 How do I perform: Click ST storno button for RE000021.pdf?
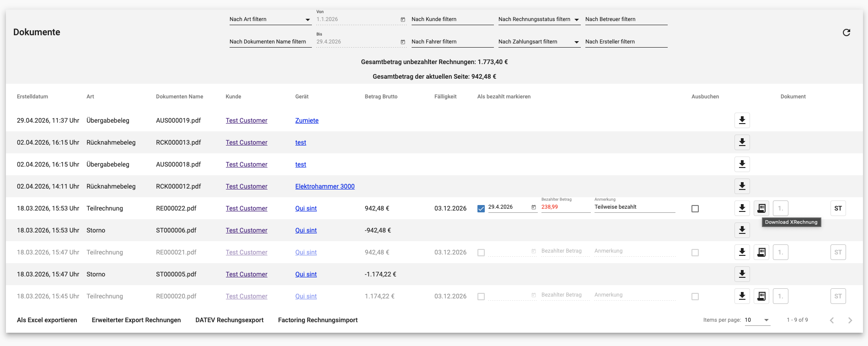pyautogui.click(x=838, y=252)
